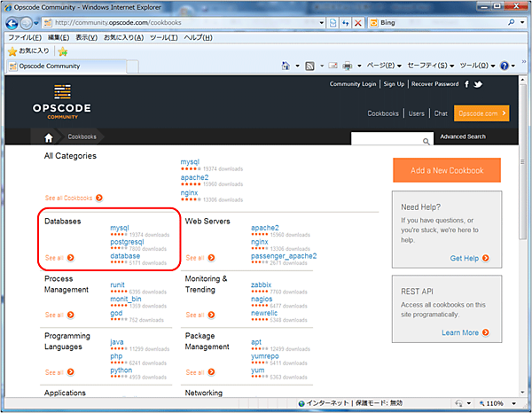532x413 pixels.
Task: Open the postgresql cookbook link
Action: [127, 242]
